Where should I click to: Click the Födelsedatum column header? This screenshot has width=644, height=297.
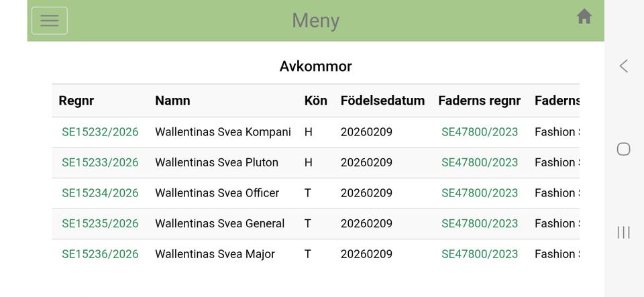pyautogui.click(x=382, y=101)
